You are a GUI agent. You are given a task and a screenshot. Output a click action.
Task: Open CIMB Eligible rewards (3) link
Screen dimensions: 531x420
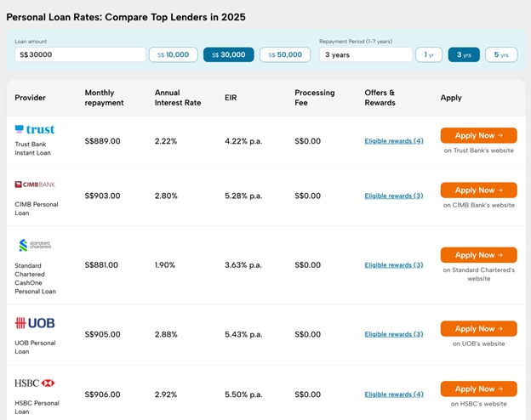pos(394,196)
